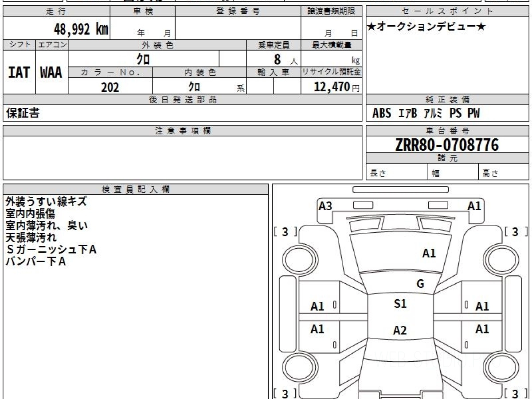Screen dimensions: 532x399
Task: Click the A1 mark on the hood
Action: tap(429, 254)
